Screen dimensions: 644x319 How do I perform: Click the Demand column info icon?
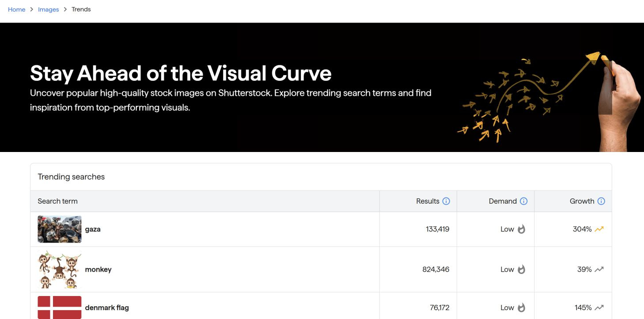coord(524,201)
